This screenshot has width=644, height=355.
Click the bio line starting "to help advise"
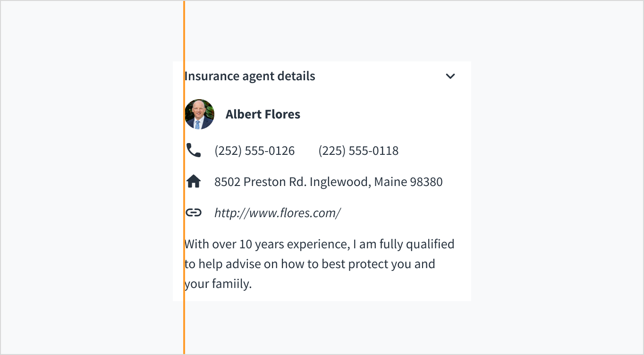point(309,264)
